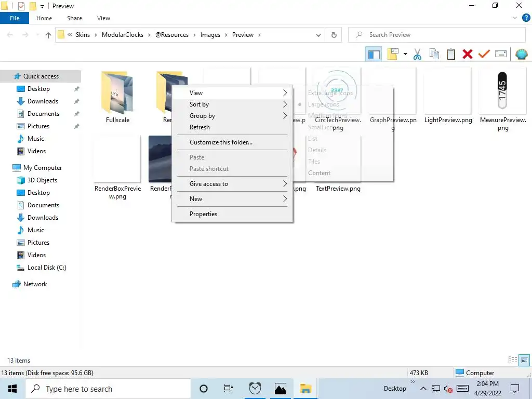The width and height of the screenshot is (532, 399).
Task: Select the Fullscale folder
Action: pos(117,97)
